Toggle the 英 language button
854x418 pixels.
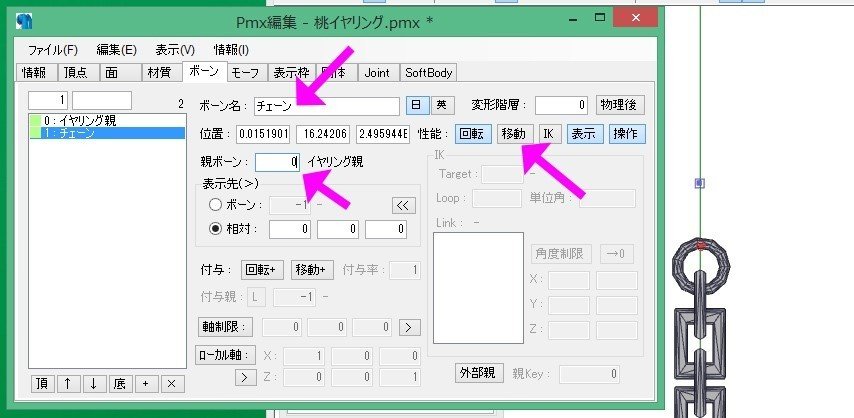[441, 105]
